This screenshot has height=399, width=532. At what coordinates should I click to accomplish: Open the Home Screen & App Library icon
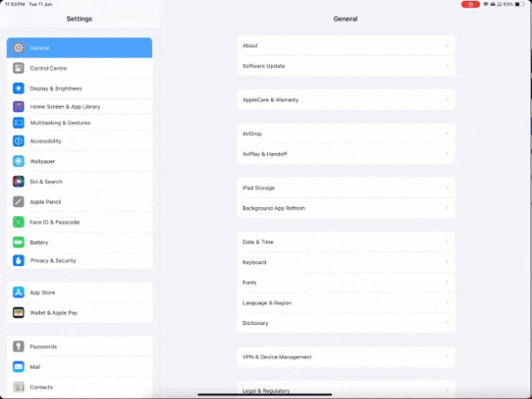pyautogui.click(x=18, y=106)
